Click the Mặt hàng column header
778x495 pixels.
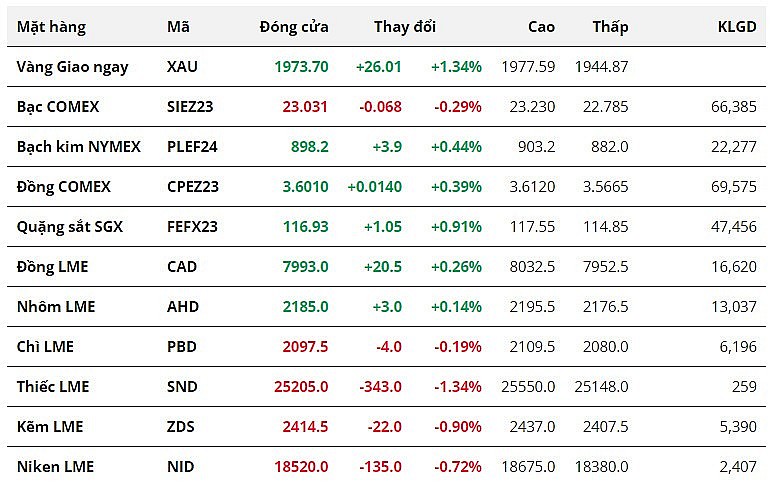pyautogui.click(x=52, y=27)
